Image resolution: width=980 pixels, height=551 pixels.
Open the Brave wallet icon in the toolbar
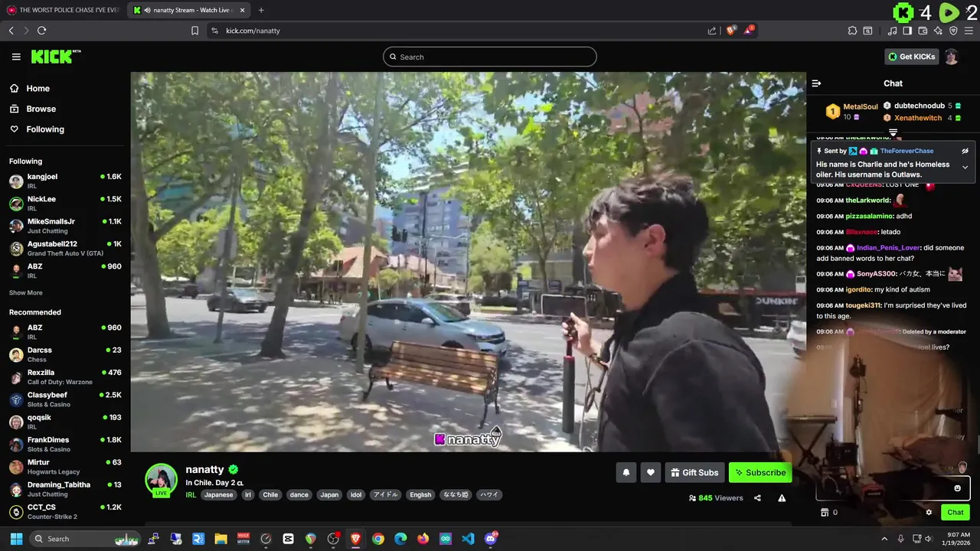(x=923, y=31)
